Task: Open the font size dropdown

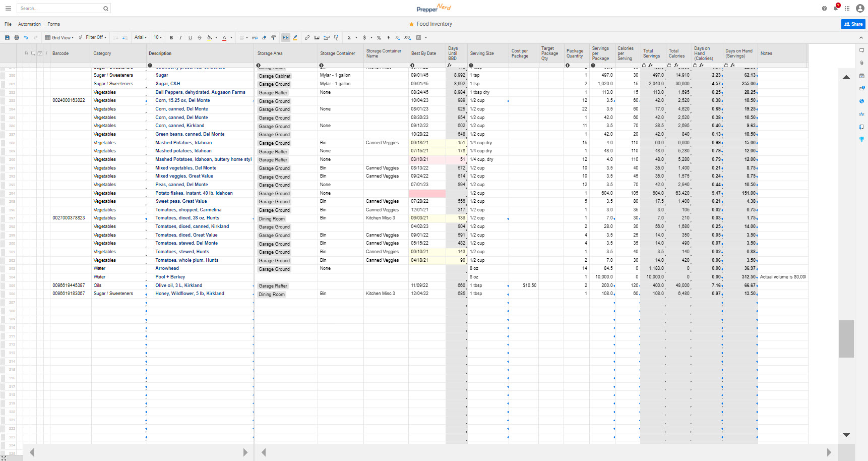Action: tap(157, 37)
